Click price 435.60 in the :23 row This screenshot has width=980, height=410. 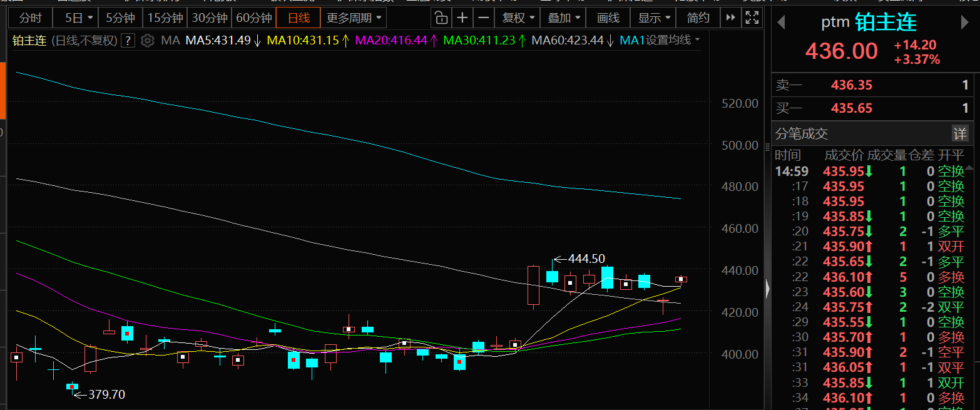(x=844, y=292)
